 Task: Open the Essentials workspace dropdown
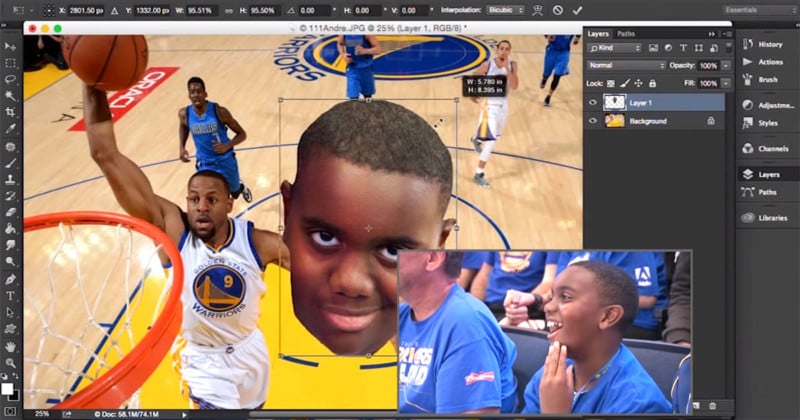coord(759,10)
